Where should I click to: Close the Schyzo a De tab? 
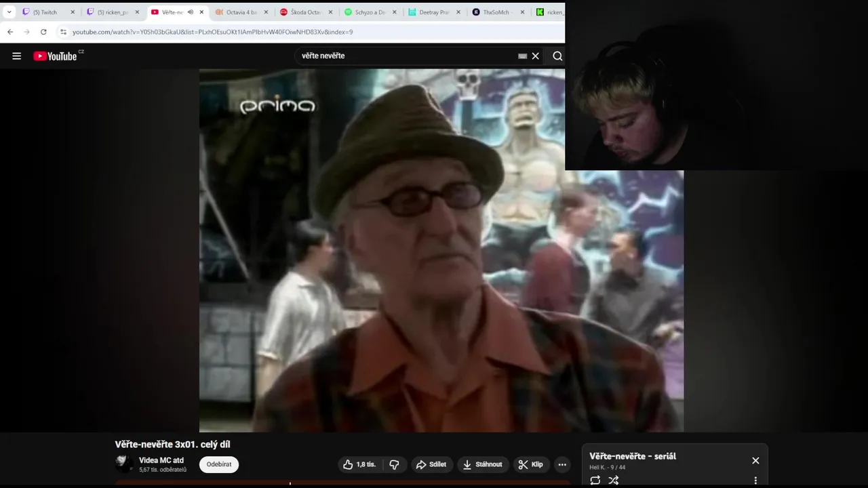pyautogui.click(x=395, y=12)
